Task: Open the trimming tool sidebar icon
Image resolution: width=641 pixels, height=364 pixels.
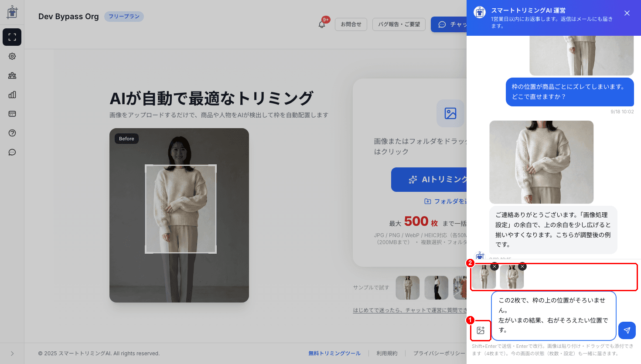Action: (12, 37)
